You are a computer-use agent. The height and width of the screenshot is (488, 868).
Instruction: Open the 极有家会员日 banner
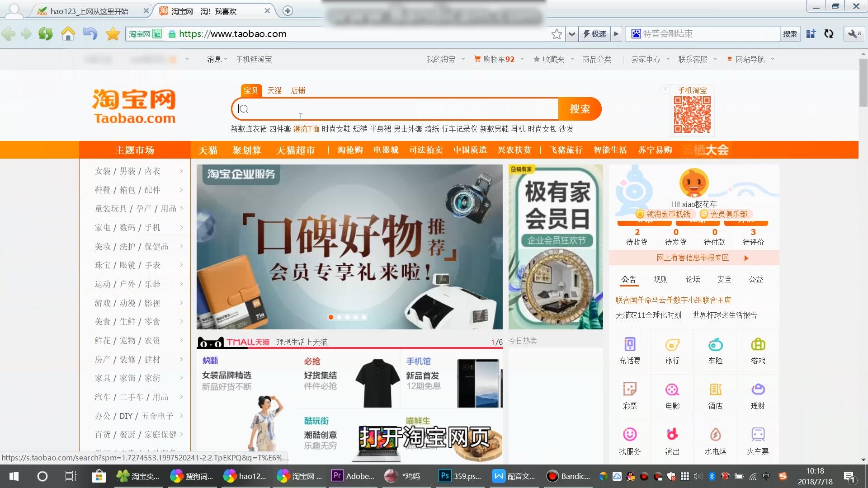click(556, 247)
